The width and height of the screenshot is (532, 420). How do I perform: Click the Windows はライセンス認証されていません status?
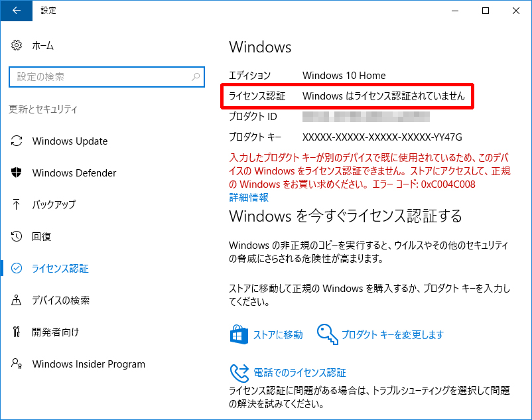(x=383, y=96)
